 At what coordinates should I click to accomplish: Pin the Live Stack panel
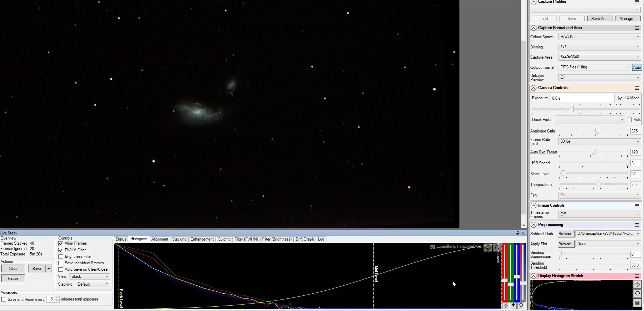click(517, 233)
